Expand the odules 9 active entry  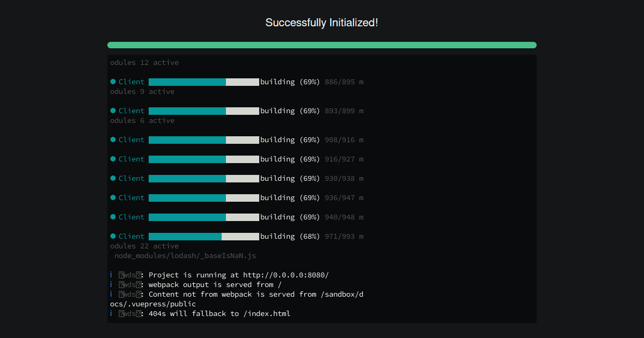point(142,91)
